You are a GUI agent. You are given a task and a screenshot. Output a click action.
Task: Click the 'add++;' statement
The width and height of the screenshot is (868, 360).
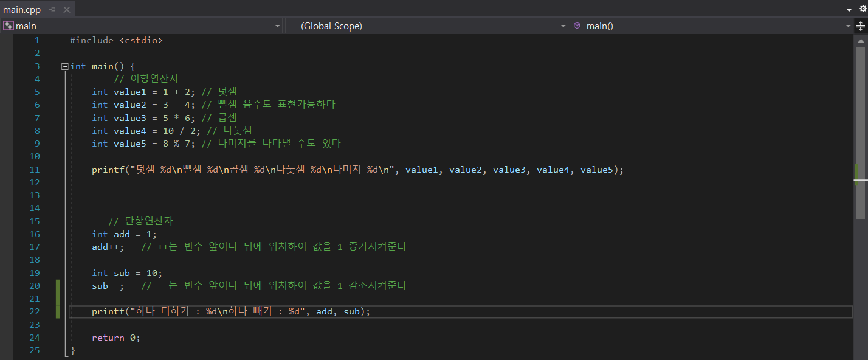pos(108,247)
